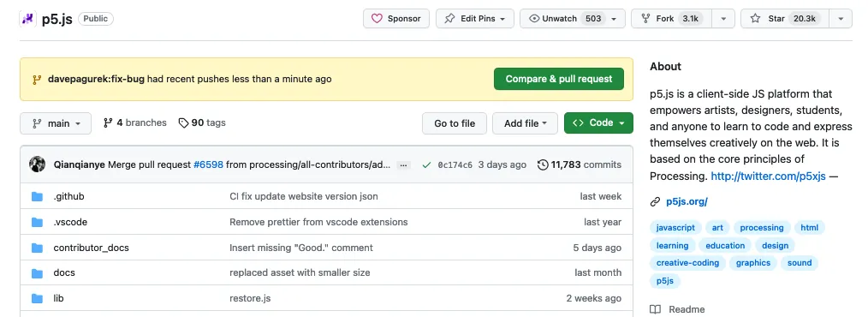Click the green check status icon

click(425, 164)
